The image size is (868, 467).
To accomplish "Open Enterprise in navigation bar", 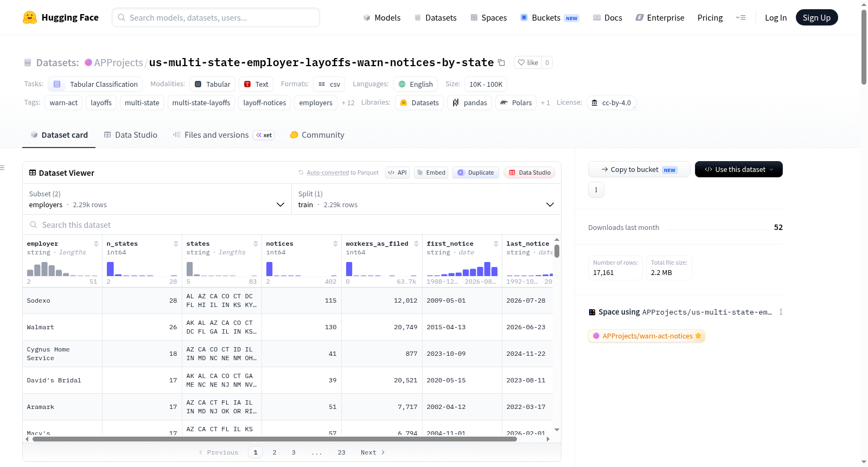I will click(x=660, y=18).
